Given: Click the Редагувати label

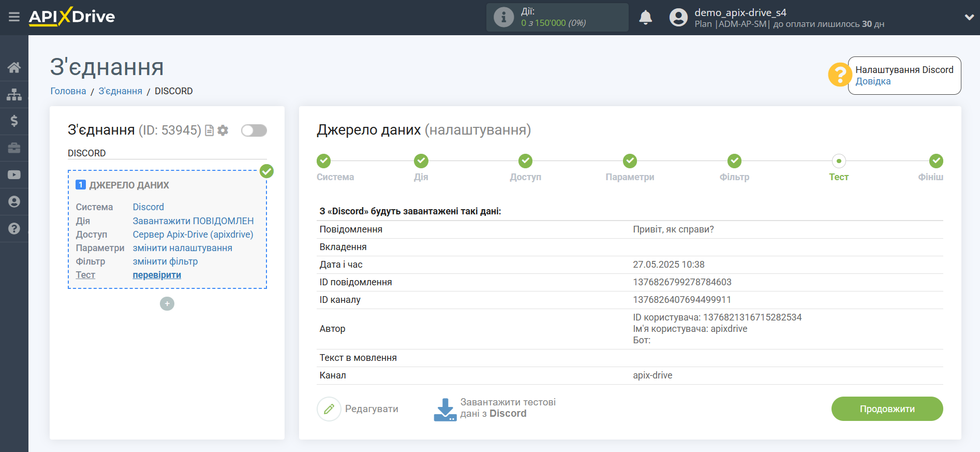Looking at the screenshot, I should pos(372,409).
